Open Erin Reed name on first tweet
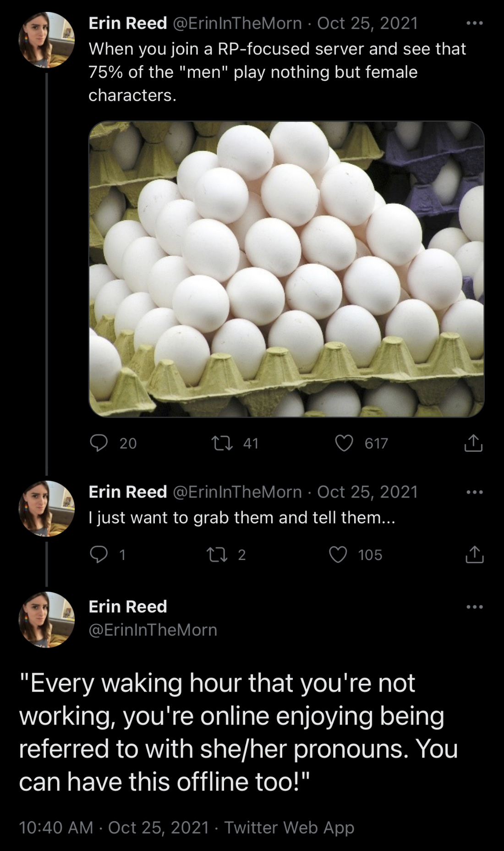 [127, 23]
